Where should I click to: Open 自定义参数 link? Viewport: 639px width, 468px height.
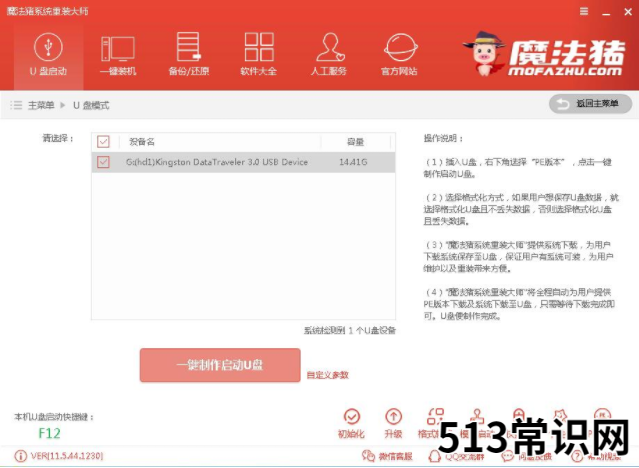[x=328, y=375]
